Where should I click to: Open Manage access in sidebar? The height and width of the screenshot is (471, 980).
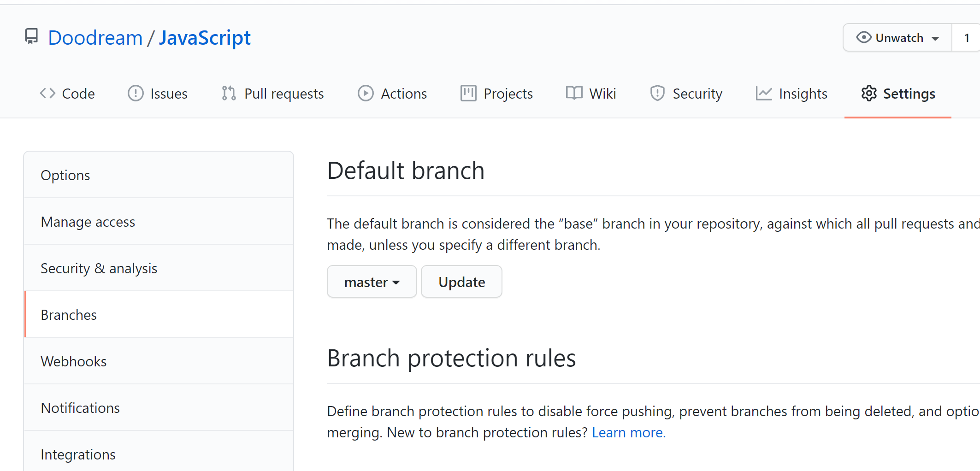coord(159,222)
